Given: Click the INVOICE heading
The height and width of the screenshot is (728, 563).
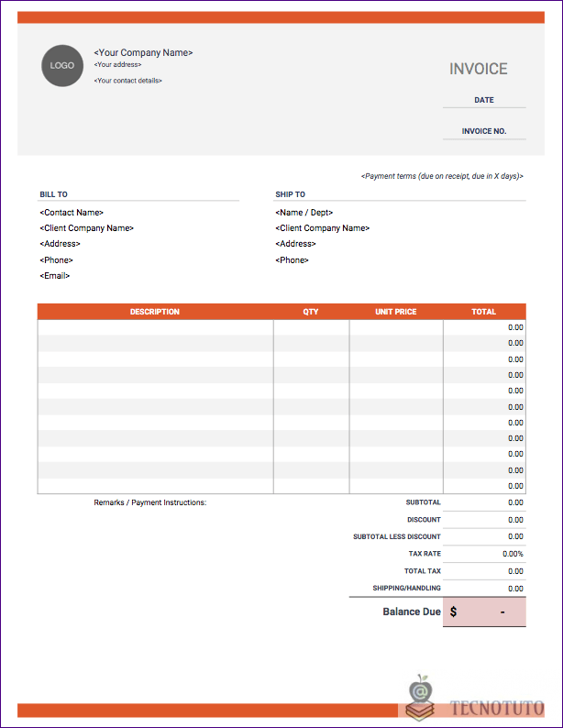Looking at the screenshot, I should point(478,69).
